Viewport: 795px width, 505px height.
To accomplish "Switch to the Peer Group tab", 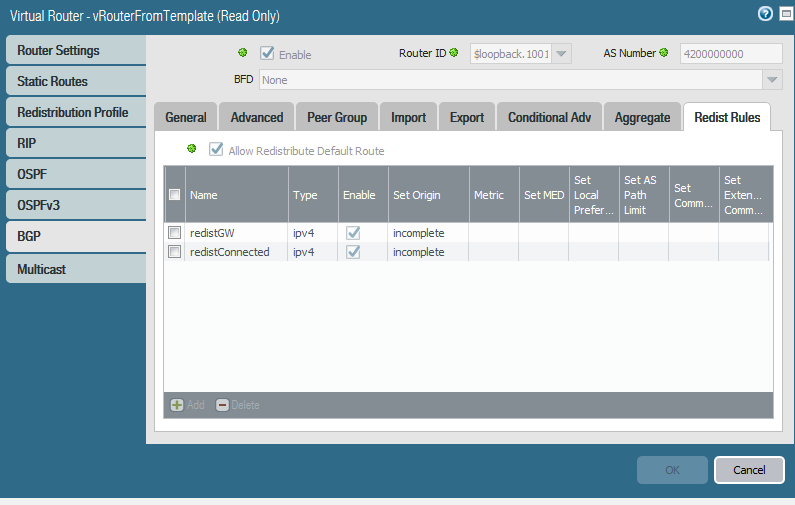I will point(336,117).
